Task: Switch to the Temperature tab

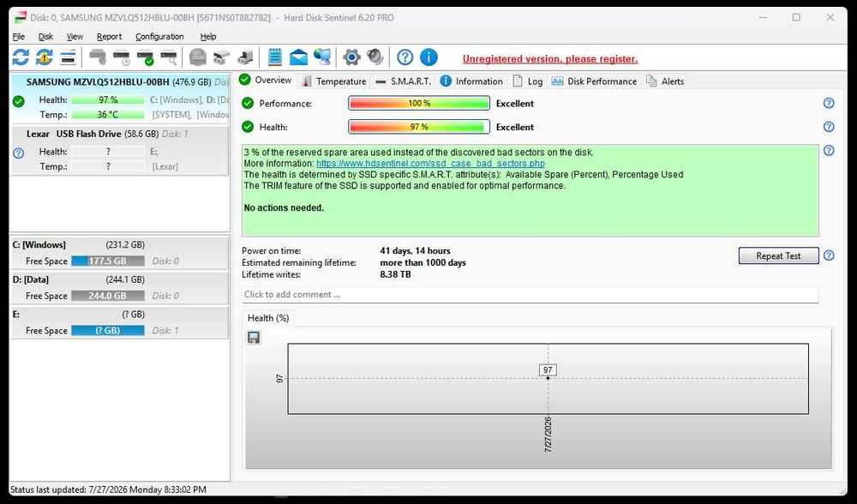Action: tap(334, 81)
